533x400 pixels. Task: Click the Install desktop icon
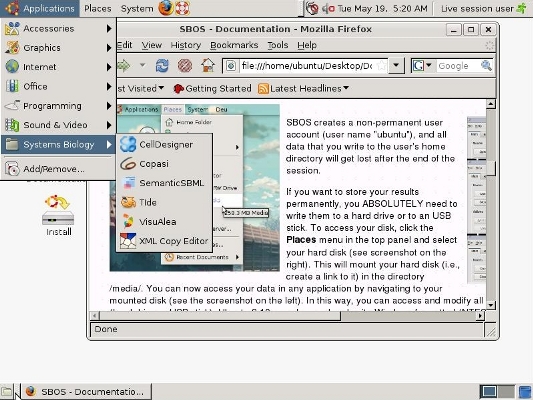pos(58,215)
